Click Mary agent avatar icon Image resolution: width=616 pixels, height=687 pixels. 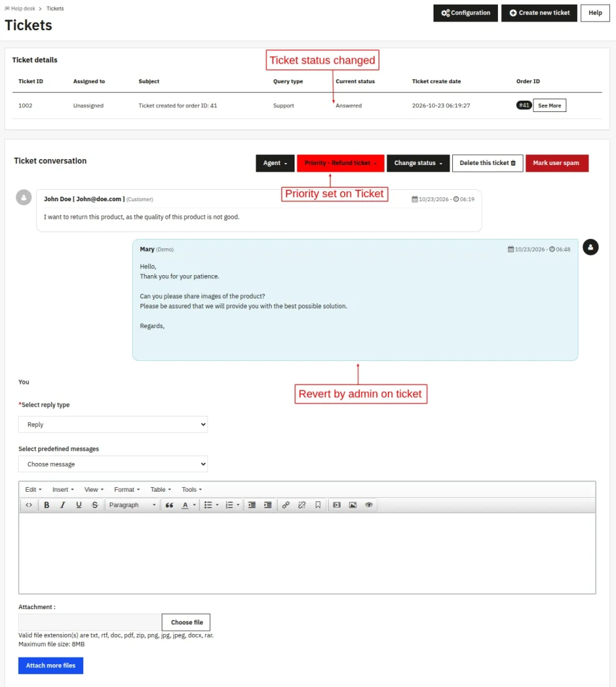pos(591,247)
